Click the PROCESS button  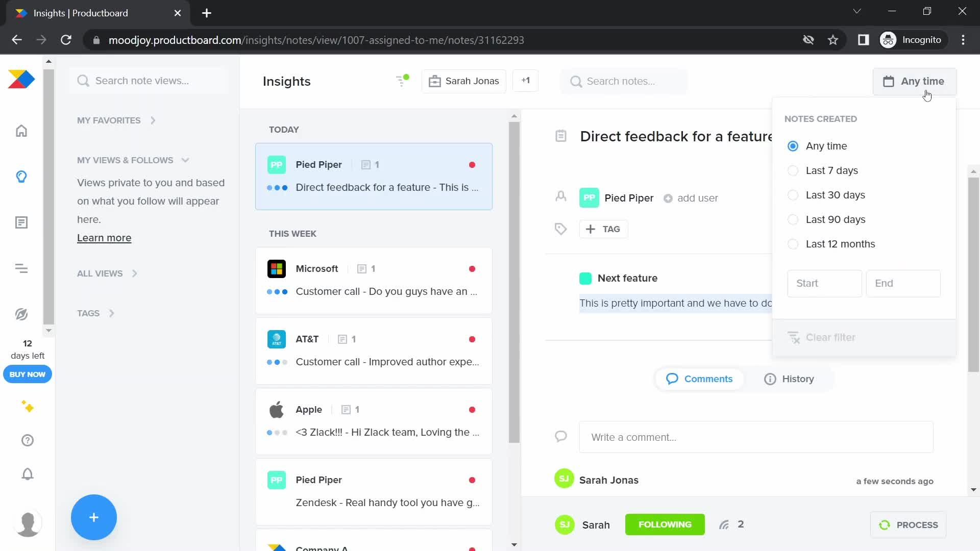[908, 525]
